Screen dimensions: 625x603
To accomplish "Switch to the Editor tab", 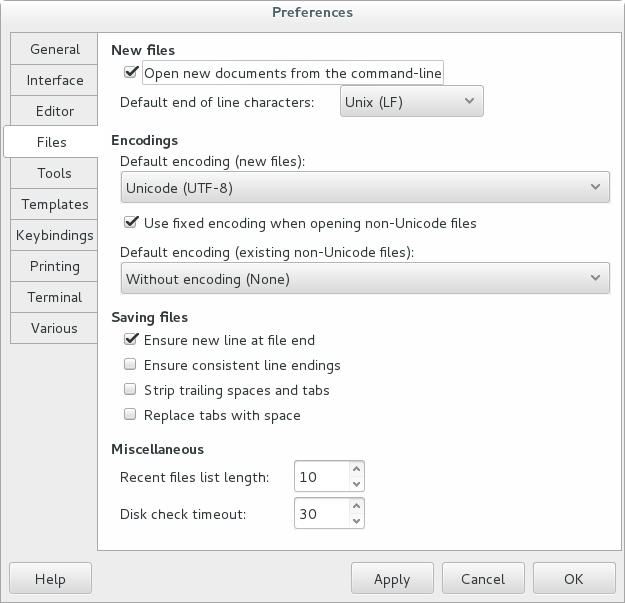I will click(x=55, y=111).
